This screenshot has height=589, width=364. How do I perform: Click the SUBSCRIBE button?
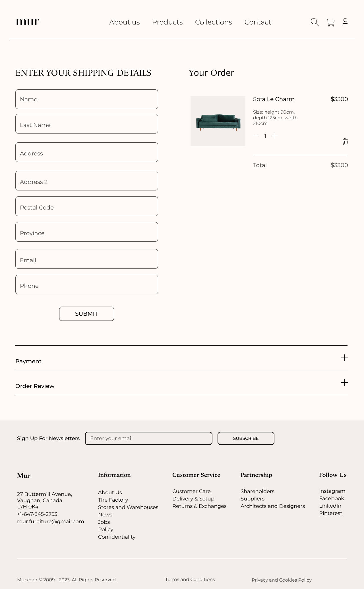point(246,438)
